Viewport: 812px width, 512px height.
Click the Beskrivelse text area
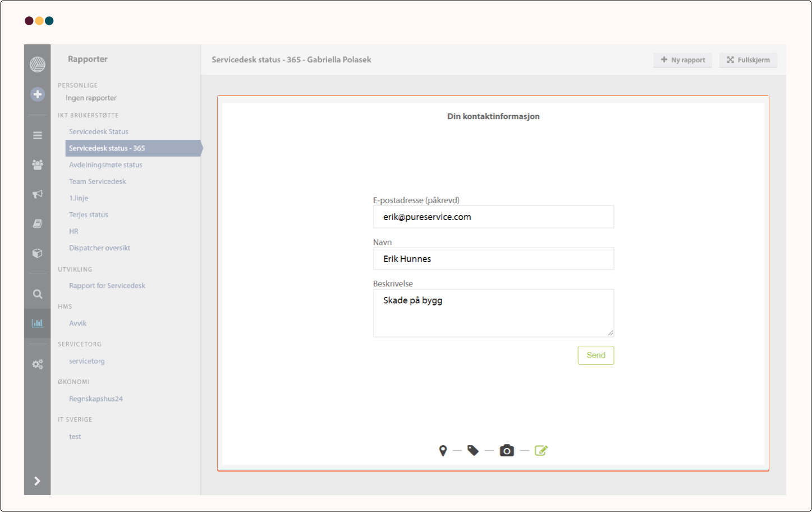point(493,313)
